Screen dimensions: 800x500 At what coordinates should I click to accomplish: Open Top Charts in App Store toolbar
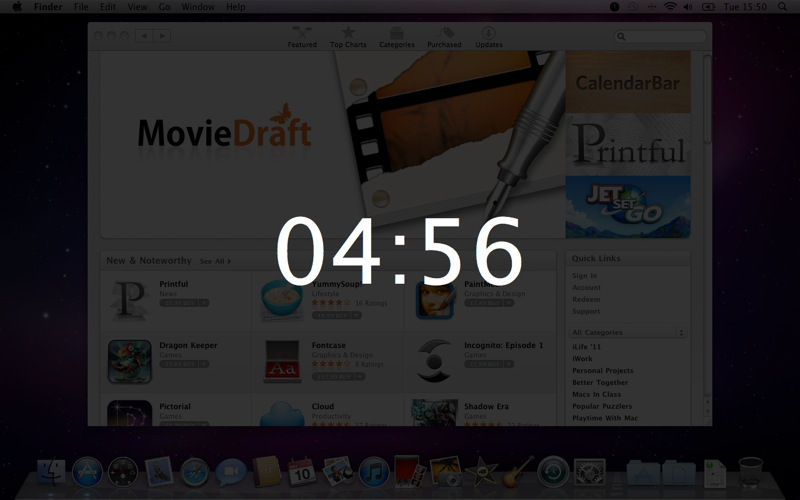[348, 37]
